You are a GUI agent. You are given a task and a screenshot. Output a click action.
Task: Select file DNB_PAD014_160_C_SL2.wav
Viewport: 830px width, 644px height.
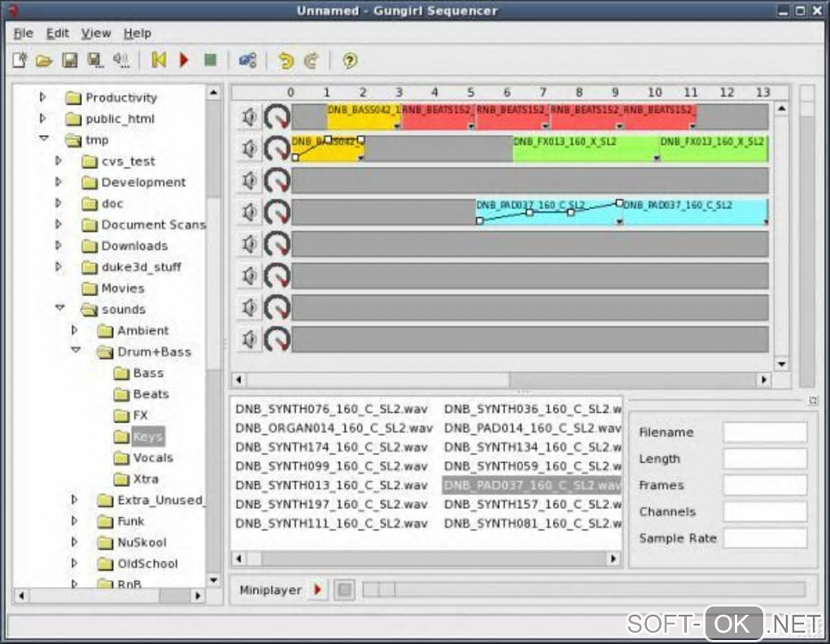[x=532, y=429]
